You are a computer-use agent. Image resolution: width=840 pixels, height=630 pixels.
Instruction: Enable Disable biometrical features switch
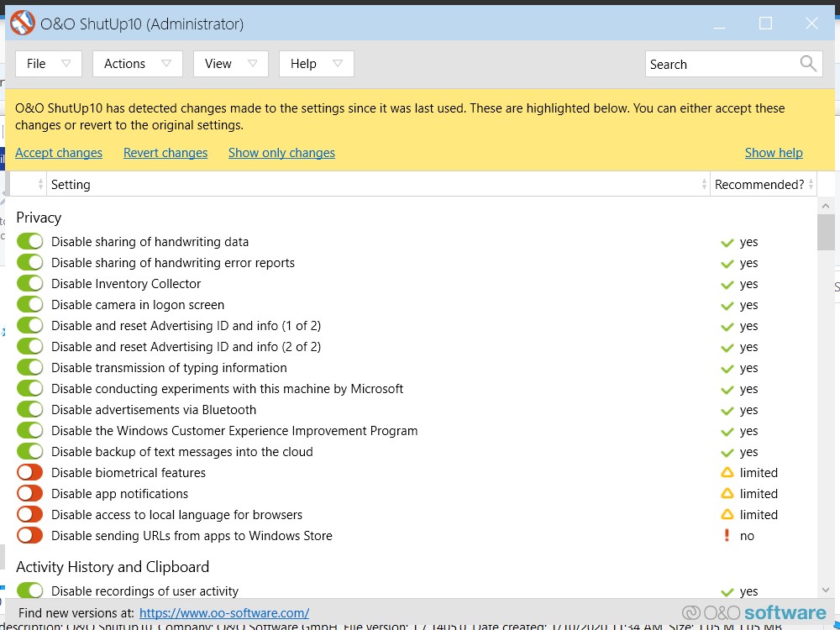[x=29, y=472]
